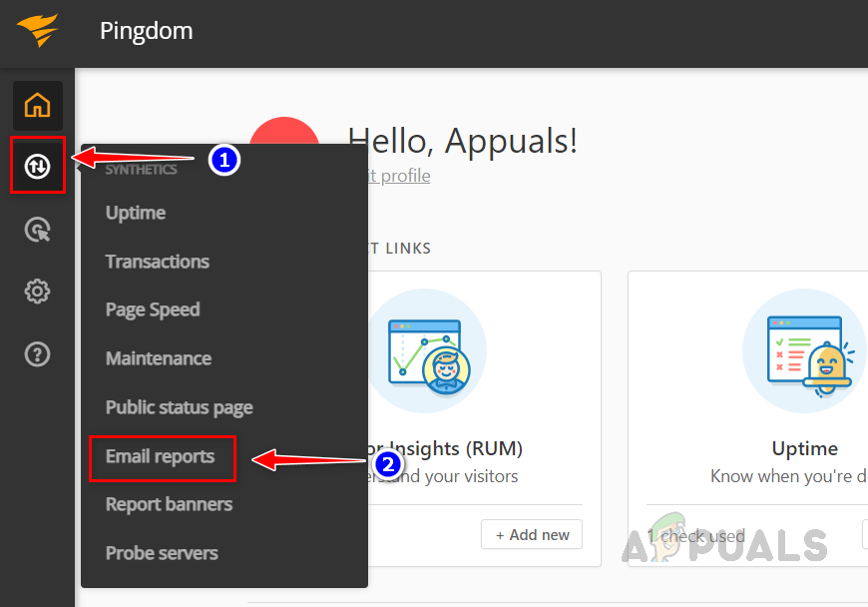Click the SYNTHETICS menu header

pyautogui.click(x=141, y=170)
